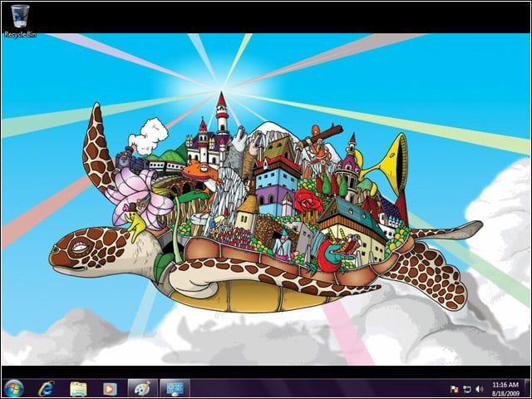Image resolution: width=532 pixels, height=399 pixels.
Task: Open the volume speaker tray icon
Action: coord(480,389)
